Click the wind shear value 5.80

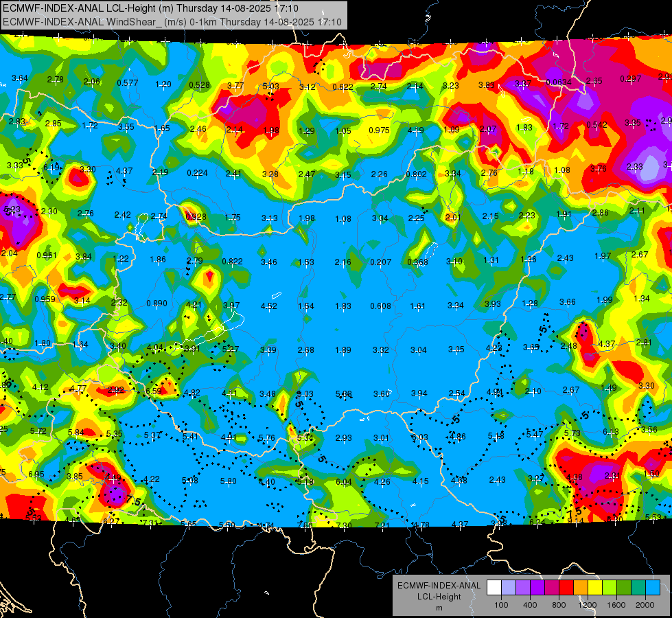(x=228, y=481)
